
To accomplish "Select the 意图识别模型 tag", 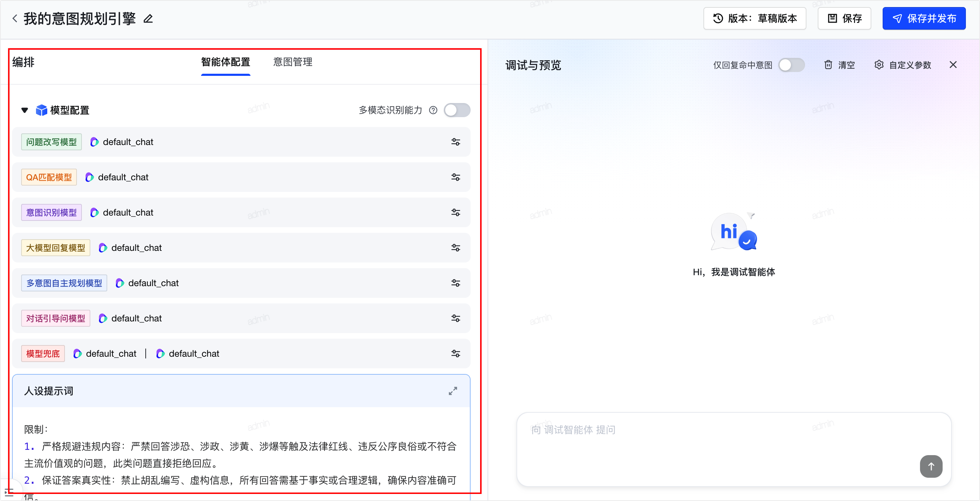I will 52,212.
